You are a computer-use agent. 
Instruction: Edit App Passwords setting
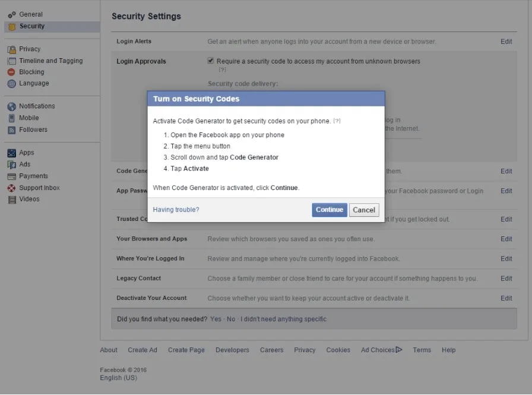[506, 191]
